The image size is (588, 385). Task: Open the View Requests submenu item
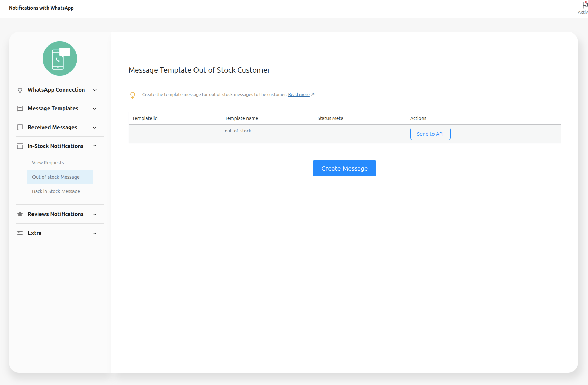[x=48, y=163]
